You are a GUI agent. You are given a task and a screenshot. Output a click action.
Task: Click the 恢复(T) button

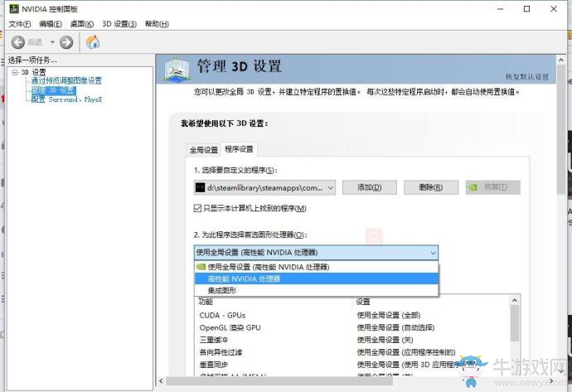point(493,187)
